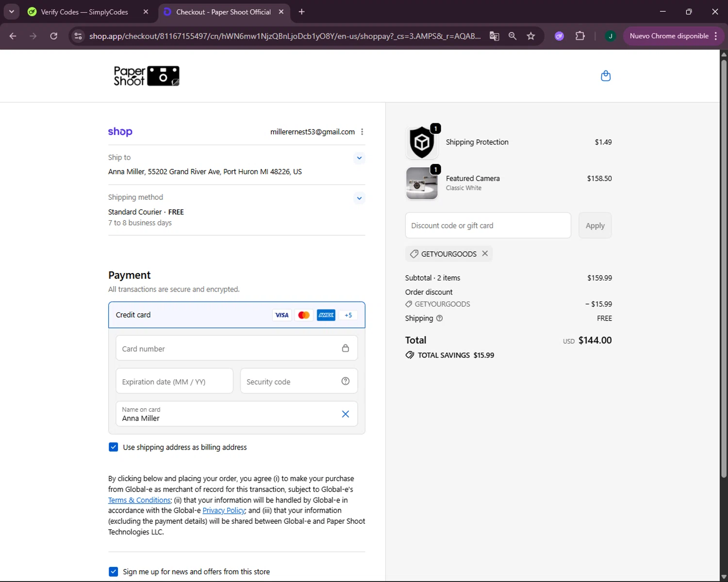Open account options beside the email address
The width and height of the screenshot is (728, 582).
tap(362, 132)
